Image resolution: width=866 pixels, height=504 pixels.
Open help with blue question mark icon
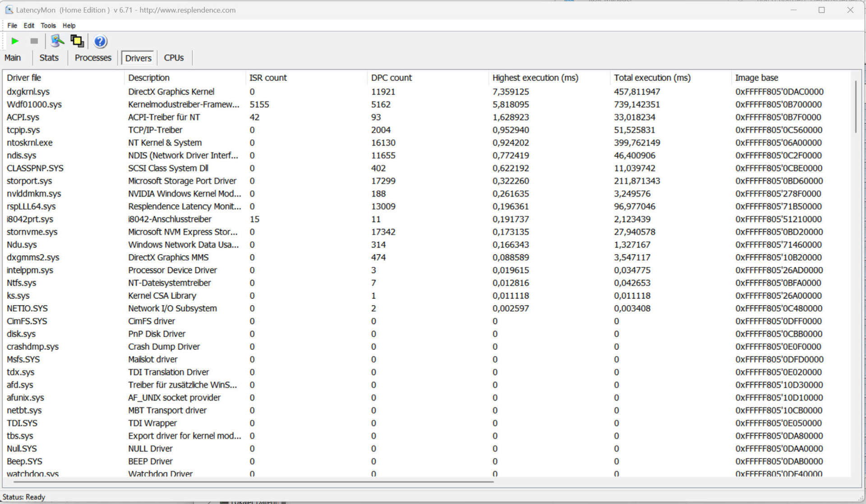[100, 41]
